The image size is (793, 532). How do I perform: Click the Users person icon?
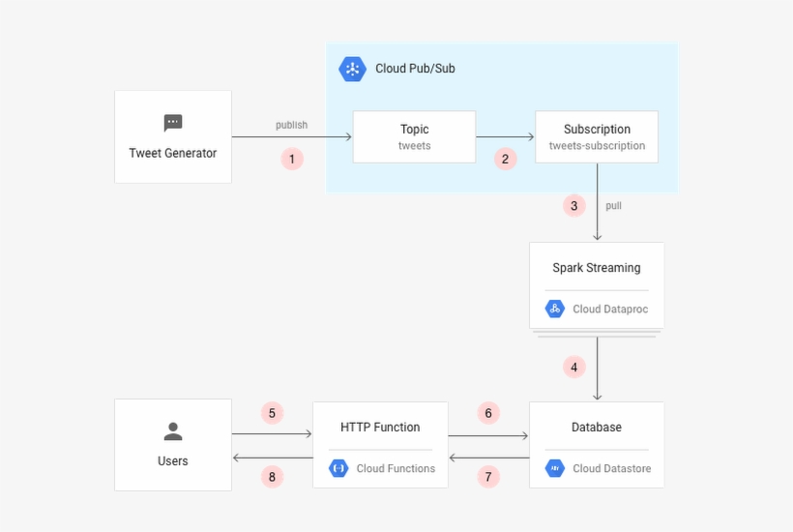click(173, 431)
